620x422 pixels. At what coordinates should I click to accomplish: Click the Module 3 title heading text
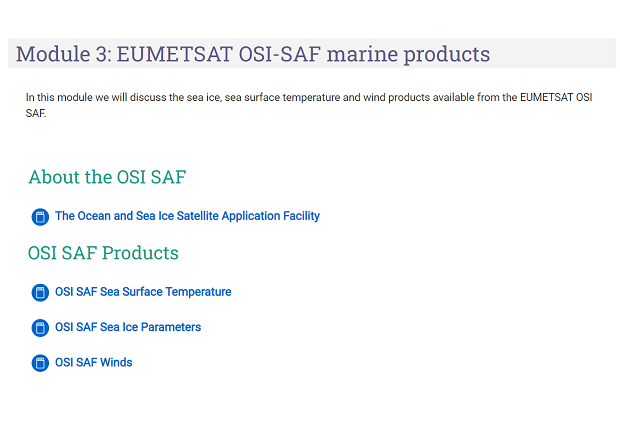253,54
